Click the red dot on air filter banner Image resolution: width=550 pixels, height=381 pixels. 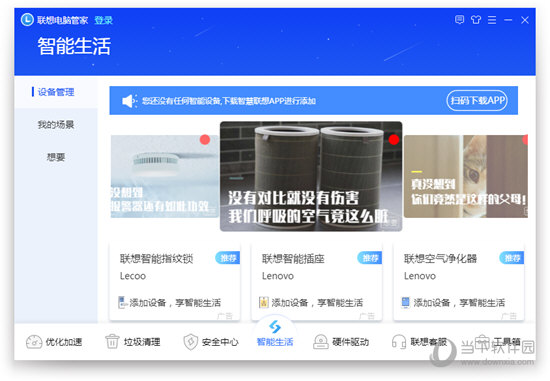[x=394, y=139]
